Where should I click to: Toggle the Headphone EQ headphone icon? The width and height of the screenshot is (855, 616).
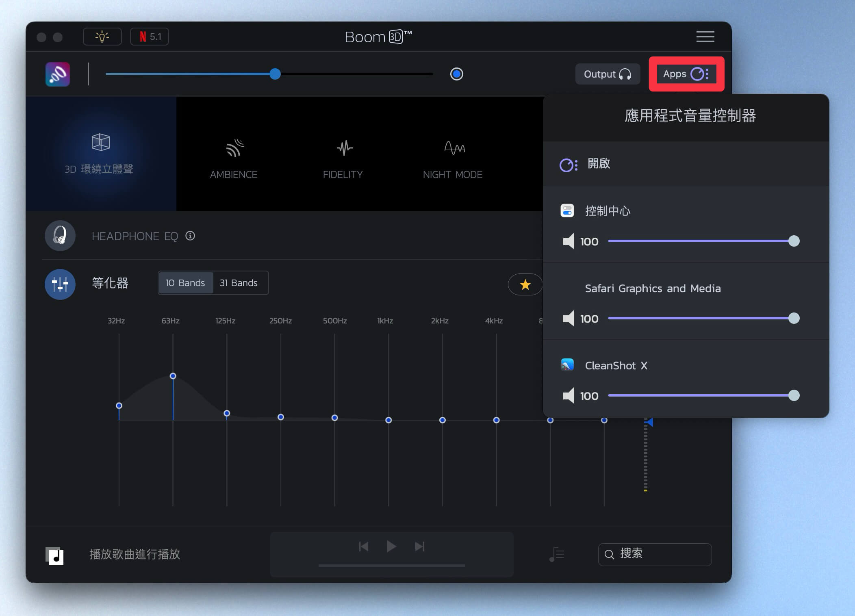60,236
